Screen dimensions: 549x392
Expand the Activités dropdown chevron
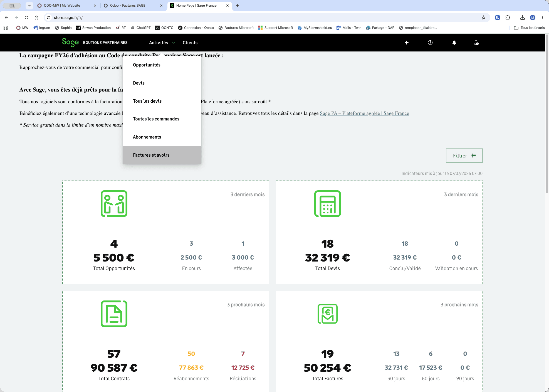[x=174, y=43]
